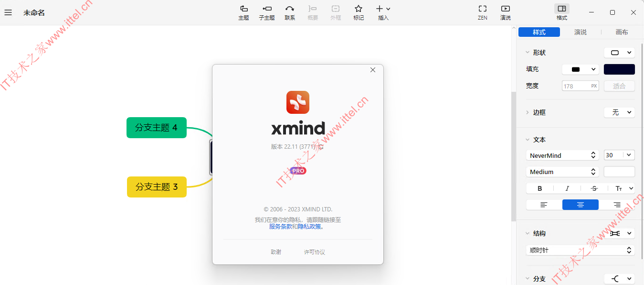Insert a relationship with 联系 tool
Image resolution: width=644 pixels, height=285 pixels.
[x=290, y=12]
